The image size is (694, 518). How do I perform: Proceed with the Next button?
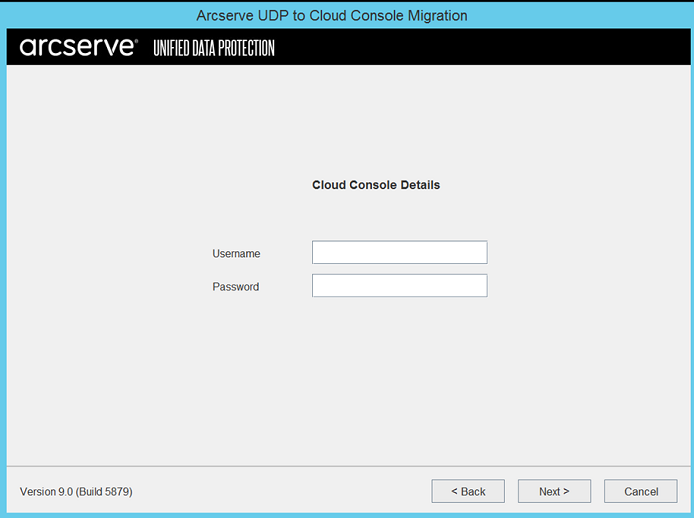tap(554, 491)
